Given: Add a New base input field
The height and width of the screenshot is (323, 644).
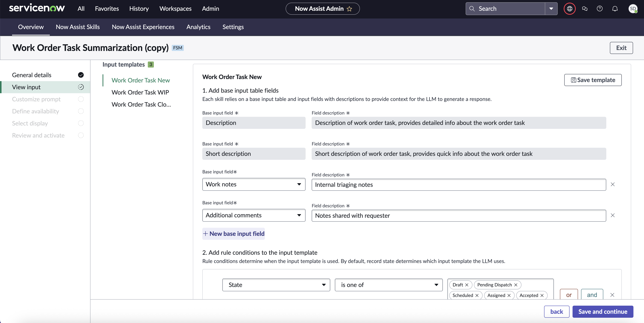Looking at the screenshot, I should coord(234,233).
